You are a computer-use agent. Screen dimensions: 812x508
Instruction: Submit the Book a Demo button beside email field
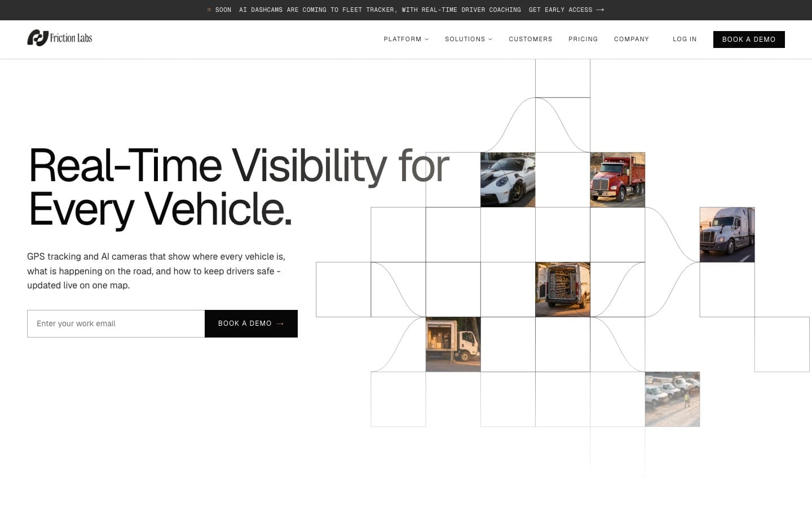[x=251, y=323]
